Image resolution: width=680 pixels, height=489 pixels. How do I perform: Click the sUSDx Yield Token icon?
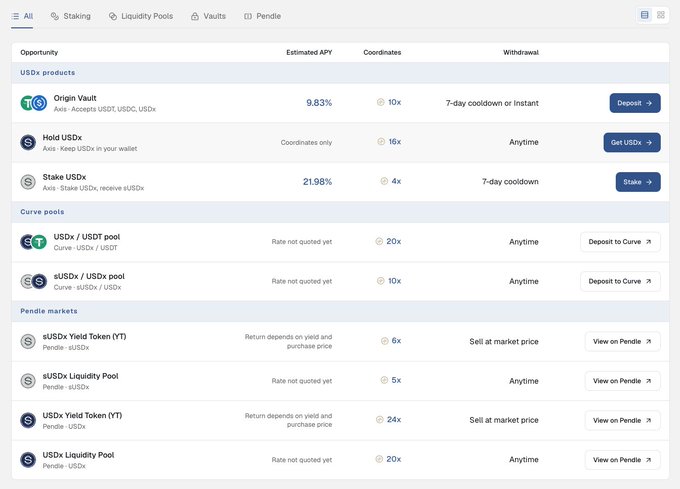pos(28,342)
